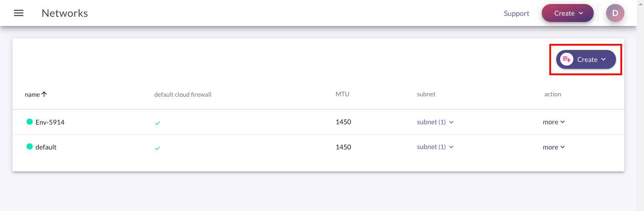This screenshot has height=211, width=644.
Task: Click the green status dot for Env-5914
Action: [x=30, y=121]
